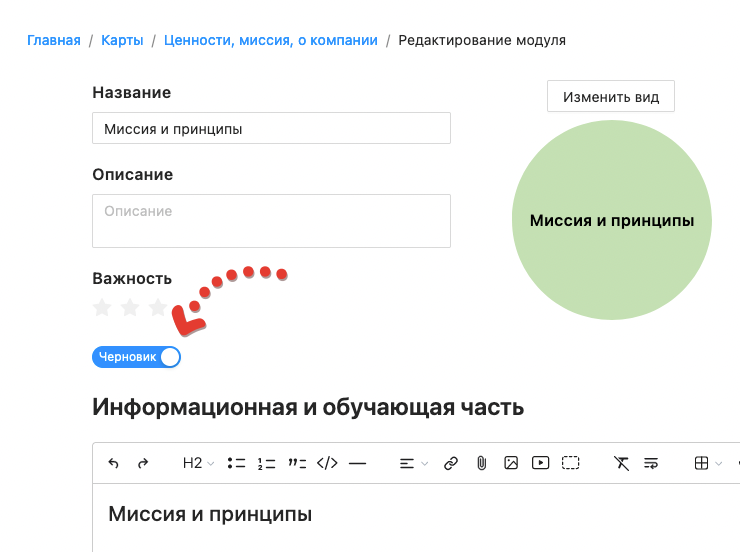Open Ценности, миссия, о компании breadcrumb
740x552 pixels.
[x=271, y=41]
